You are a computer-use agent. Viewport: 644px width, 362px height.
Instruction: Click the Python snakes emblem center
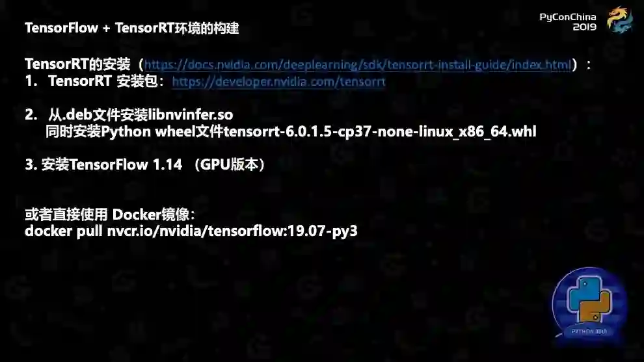[589, 299]
